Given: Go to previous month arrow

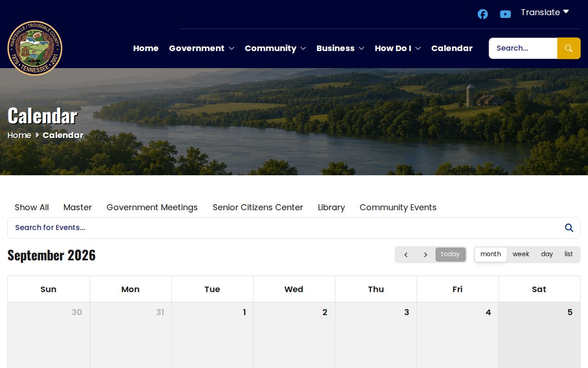Looking at the screenshot, I should [x=406, y=254].
